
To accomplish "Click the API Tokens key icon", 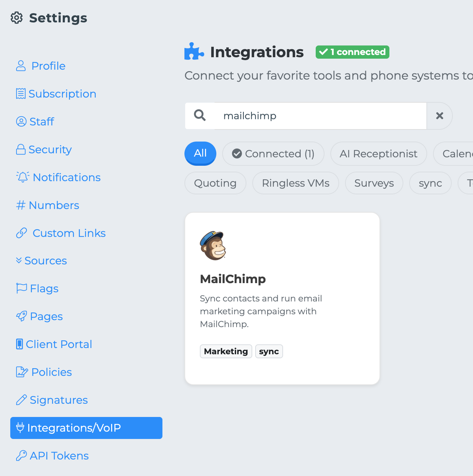I will [22, 455].
